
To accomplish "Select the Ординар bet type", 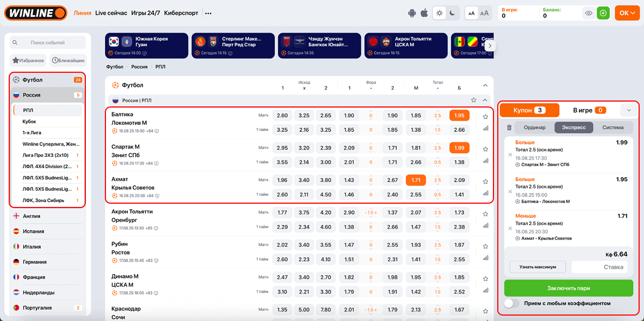I will click(x=534, y=128).
